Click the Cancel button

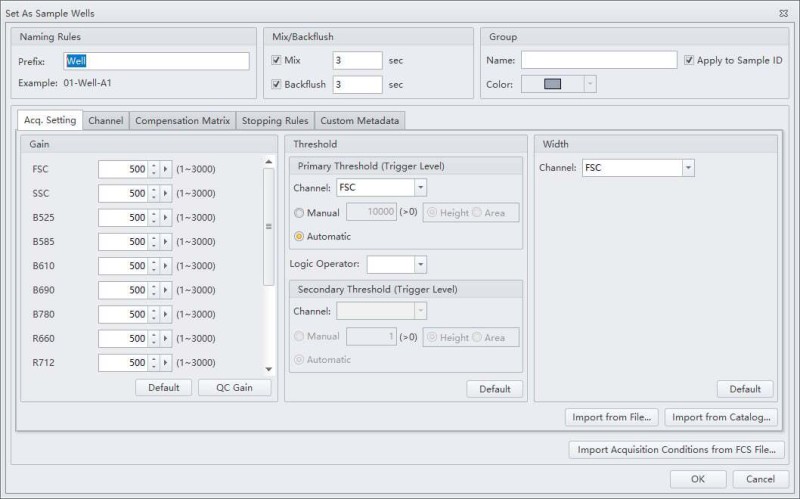click(x=760, y=479)
